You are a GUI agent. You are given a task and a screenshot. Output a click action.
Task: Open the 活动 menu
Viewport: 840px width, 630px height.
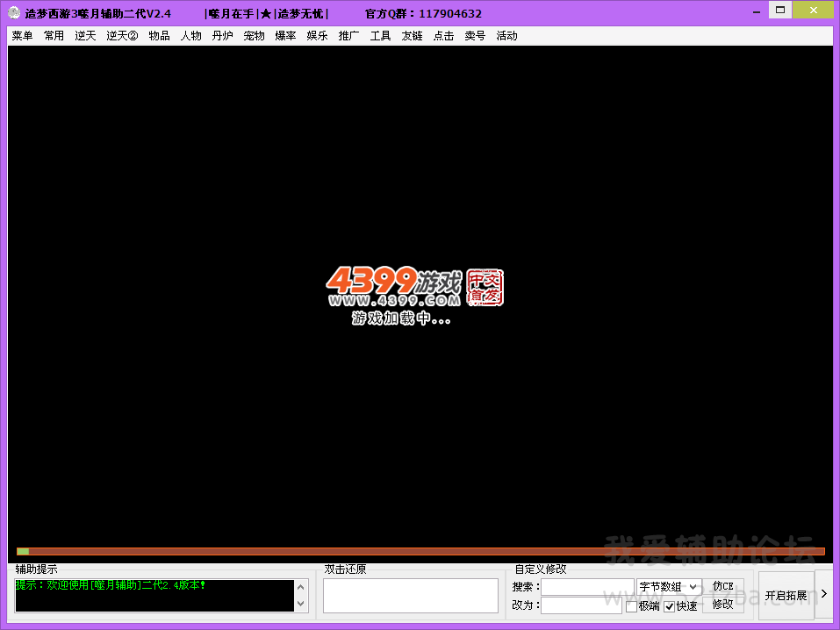point(506,36)
